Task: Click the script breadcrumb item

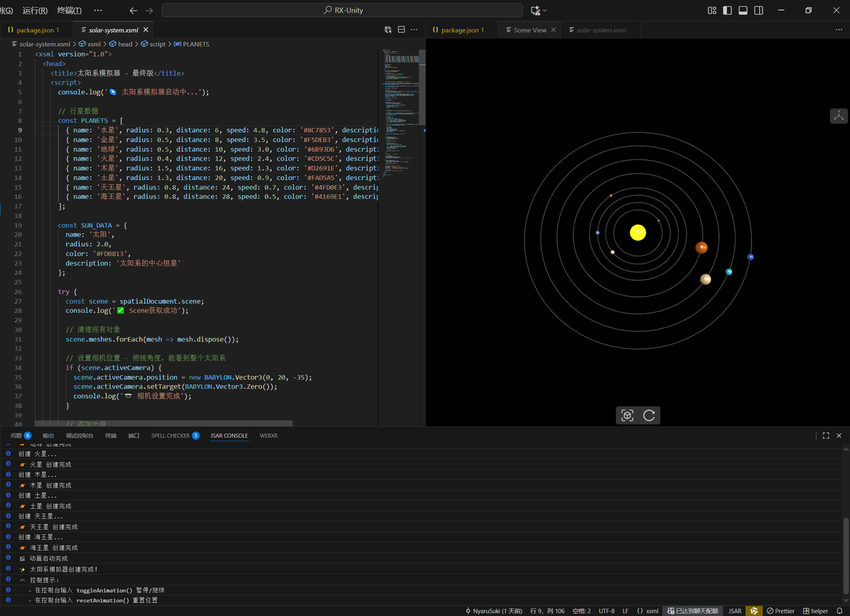Action: click(x=153, y=44)
